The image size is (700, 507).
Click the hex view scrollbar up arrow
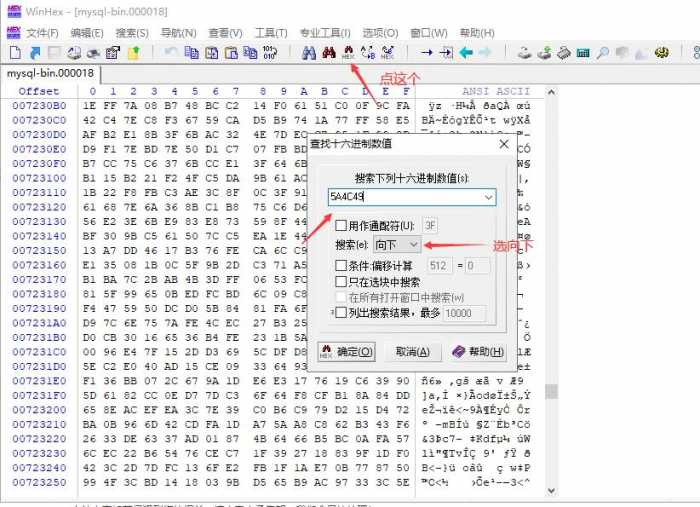(551, 92)
